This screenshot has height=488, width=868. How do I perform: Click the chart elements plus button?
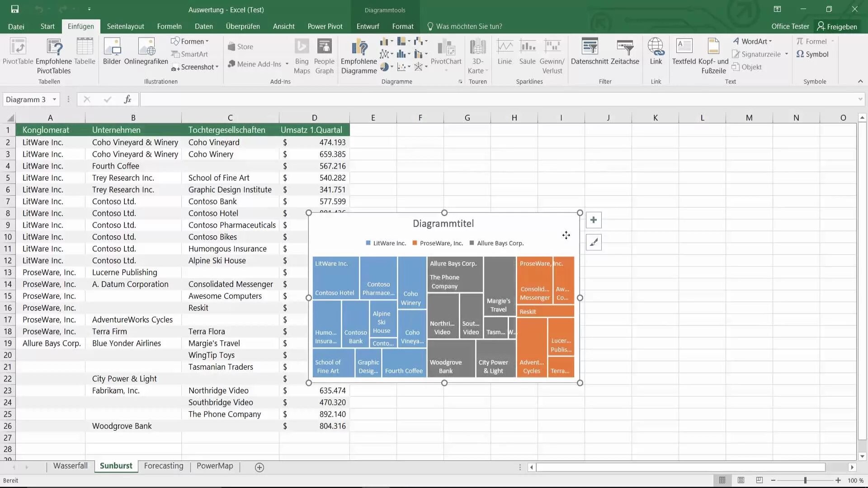tap(594, 220)
